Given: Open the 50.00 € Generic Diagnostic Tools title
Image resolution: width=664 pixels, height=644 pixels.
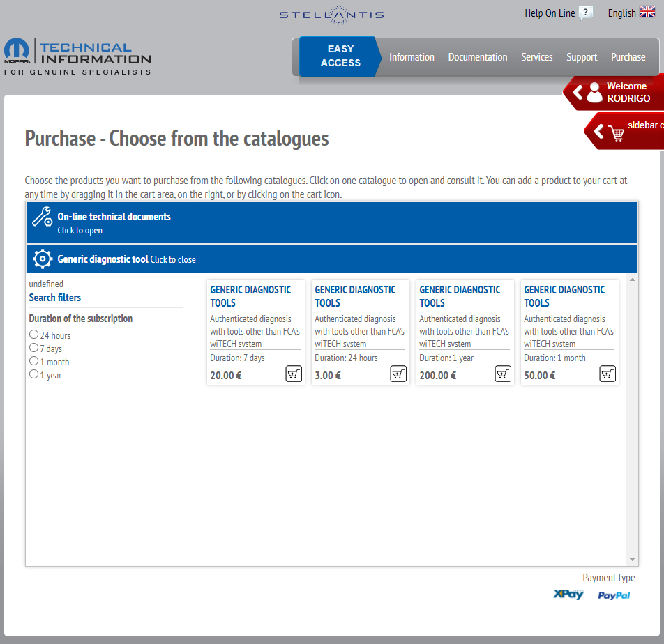Looking at the screenshot, I should [564, 296].
